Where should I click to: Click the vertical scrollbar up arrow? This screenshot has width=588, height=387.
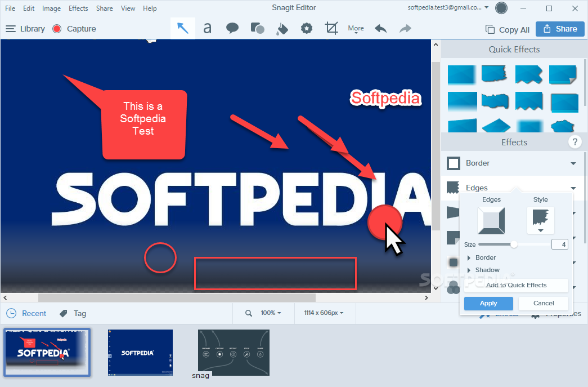pyautogui.click(x=436, y=45)
